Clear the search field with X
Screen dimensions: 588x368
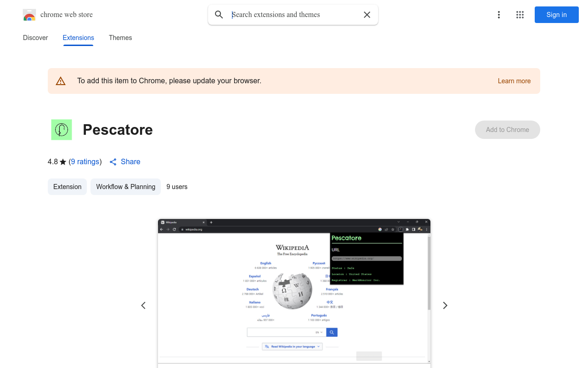tap(367, 15)
